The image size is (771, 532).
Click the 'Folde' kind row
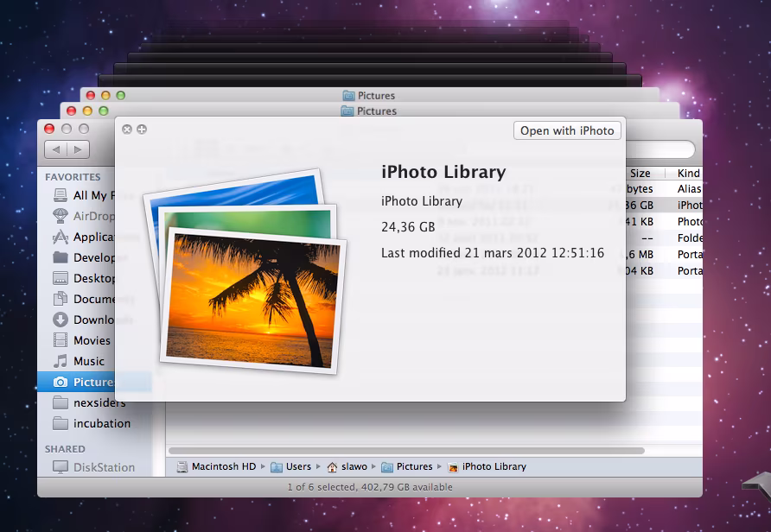point(690,238)
